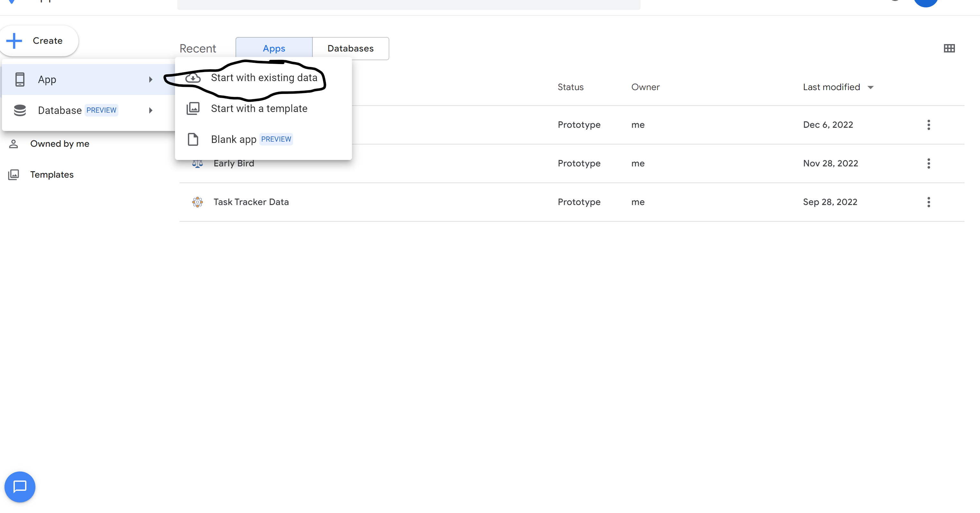The image size is (980, 513).
Task: Open Templates in the sidebar
Action: click(x=52, y=175)
